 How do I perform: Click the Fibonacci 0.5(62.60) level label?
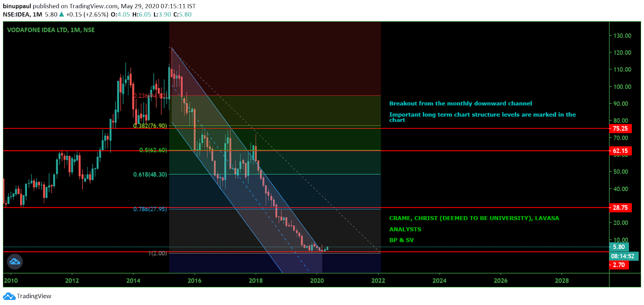pyautogui.click(x=153, y=150)
